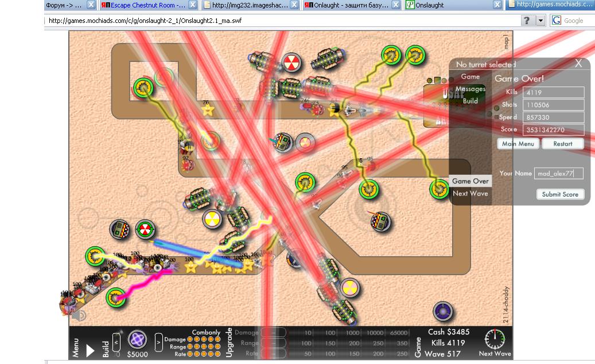Open the Build section label in bottom bar
This screenshot has height=364, width=595.
[106, 349]
